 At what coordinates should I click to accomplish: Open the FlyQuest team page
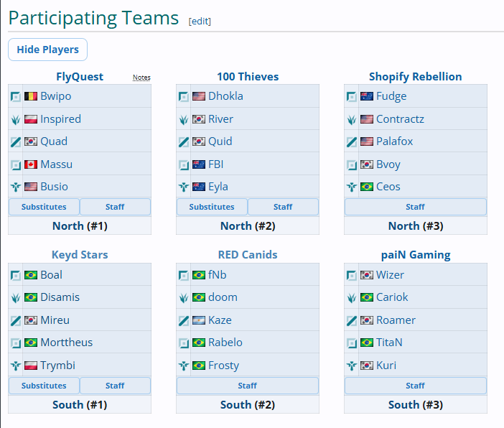pyautogui.click(x=80, y=77)
